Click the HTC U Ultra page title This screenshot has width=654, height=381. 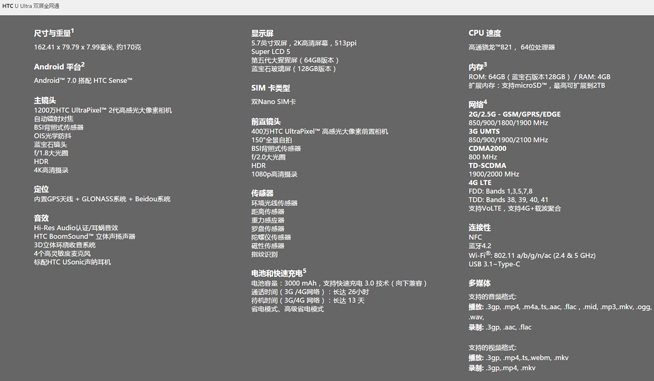(31, 6)
